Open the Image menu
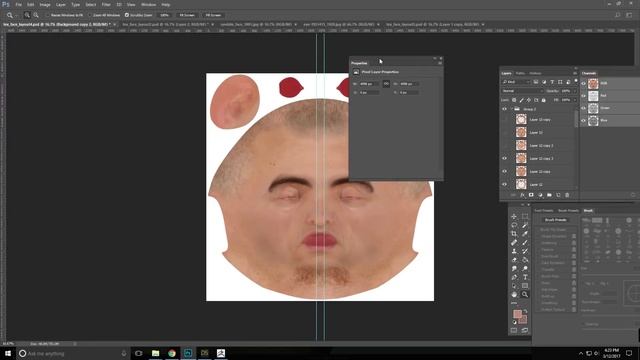Screen dimensions: 640x360 click(45, 4)
